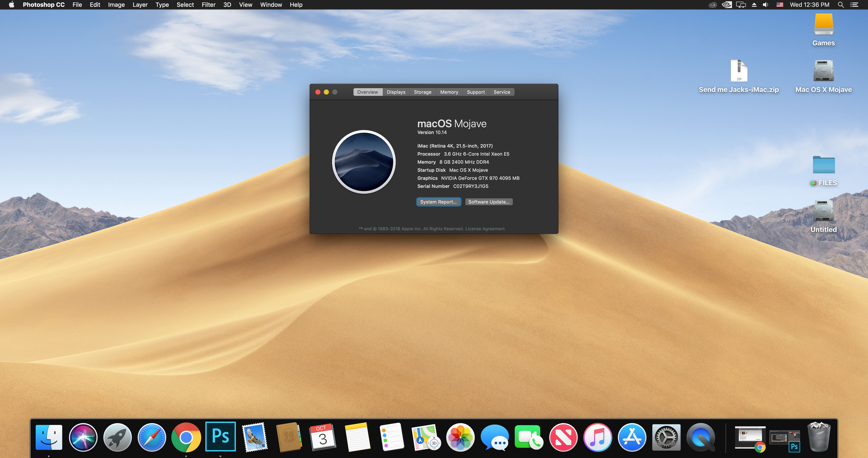868x458 pixels.
Task: Launch Google Chrome from the dock
Action: pyautogui.click(x=186, y=437)
